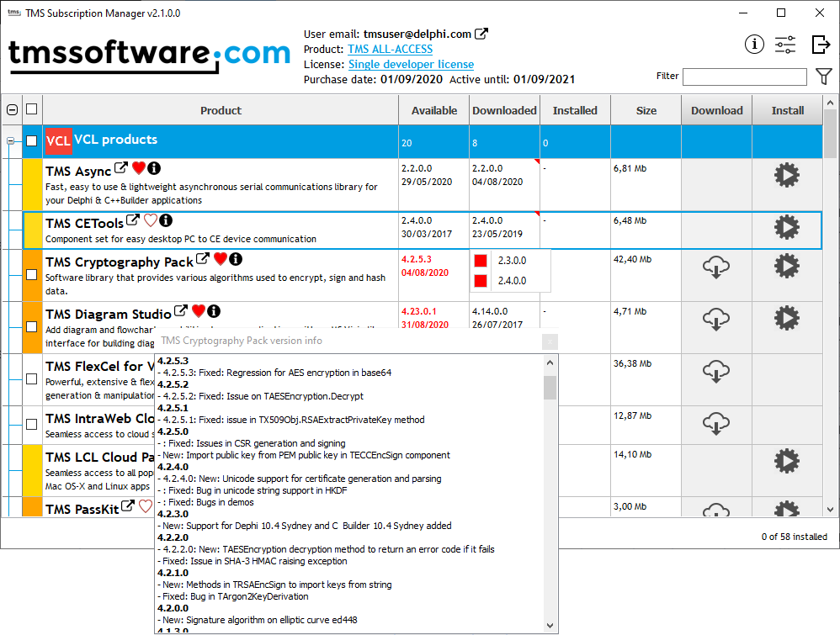The width and height of the screenshot is (840, 635).
Task: Open the settings sliders icon
Action: [x=785, y=45]
